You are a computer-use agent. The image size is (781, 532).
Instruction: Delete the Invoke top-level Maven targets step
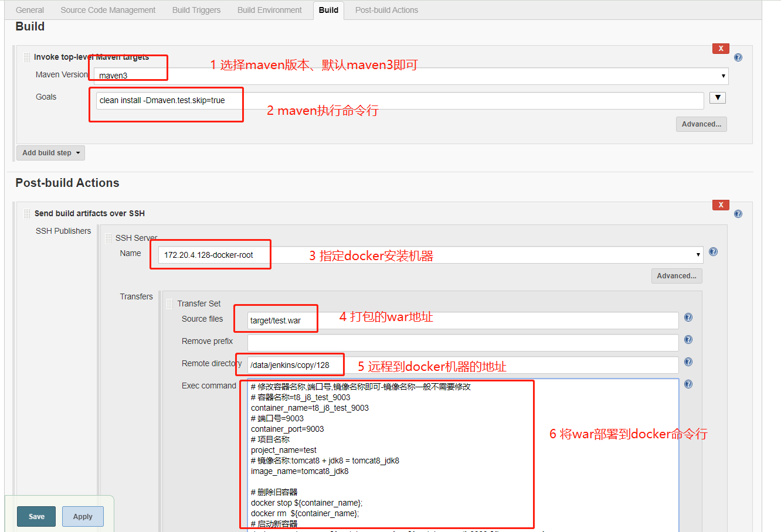tap(721, 49)
